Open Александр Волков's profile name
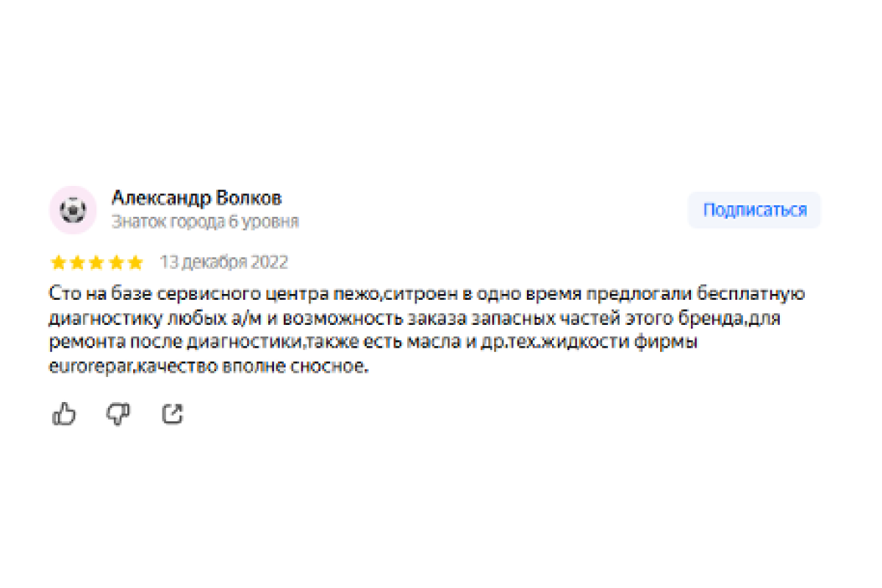This screenshot has height=588, width=882. pos(196,198)
